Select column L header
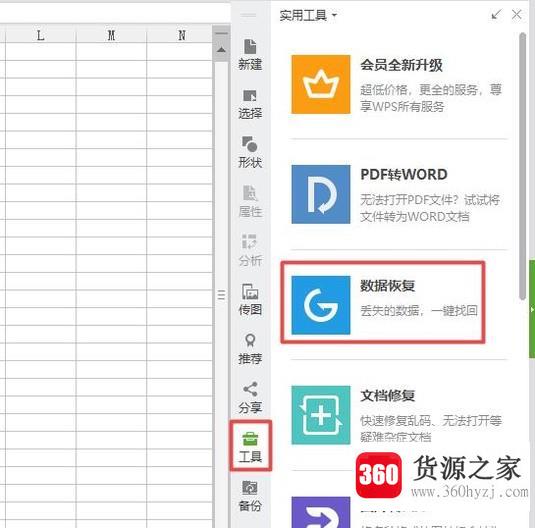 [41, 35]
